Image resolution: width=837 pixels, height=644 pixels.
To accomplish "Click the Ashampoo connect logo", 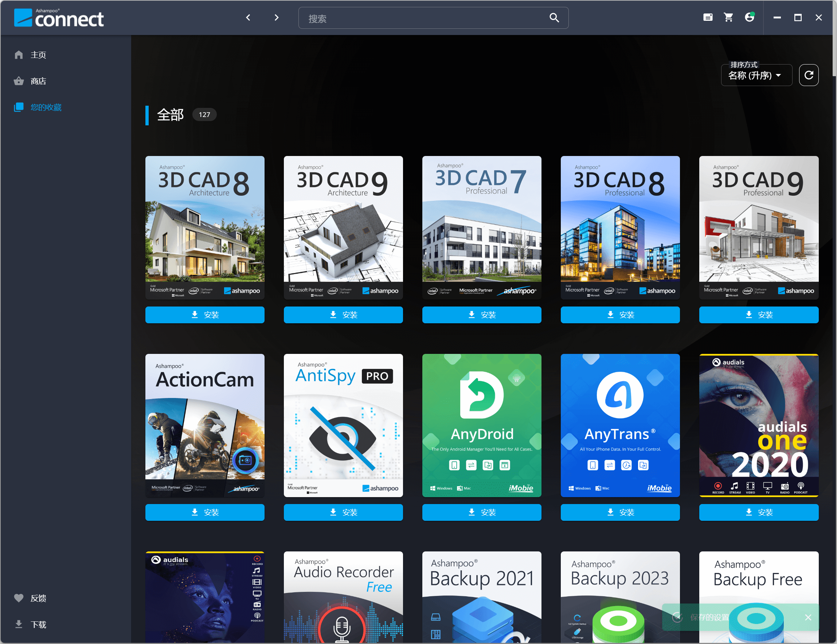I will pos(59,18).
